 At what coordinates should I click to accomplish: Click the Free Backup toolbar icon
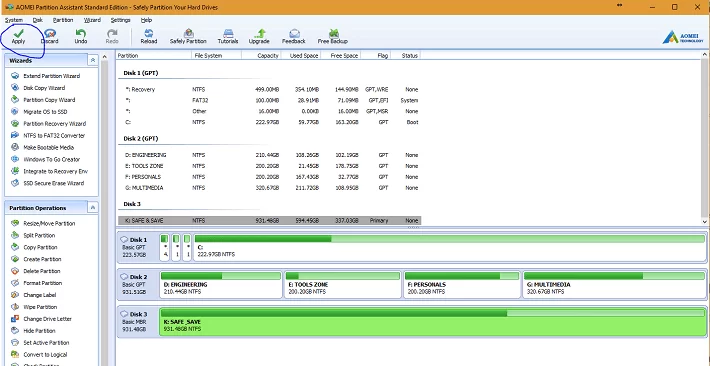333,36
